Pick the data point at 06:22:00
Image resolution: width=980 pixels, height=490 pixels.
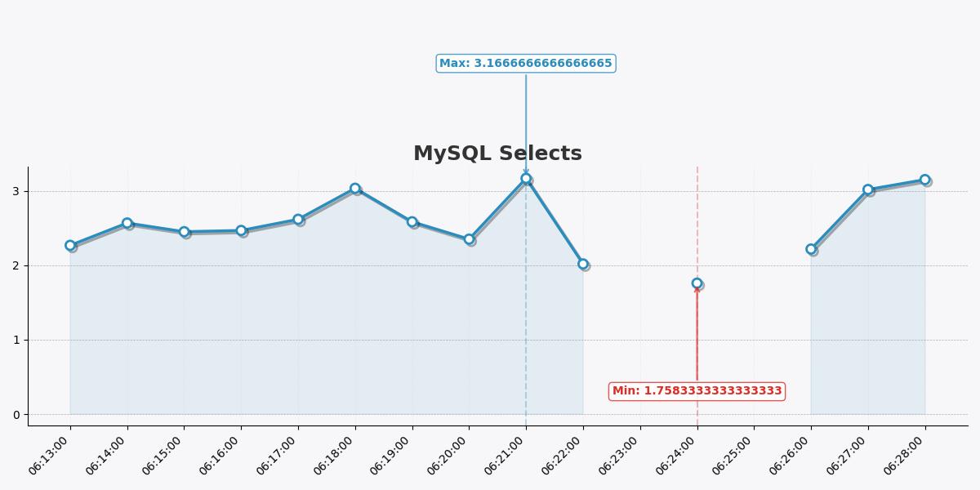[583, 264]
